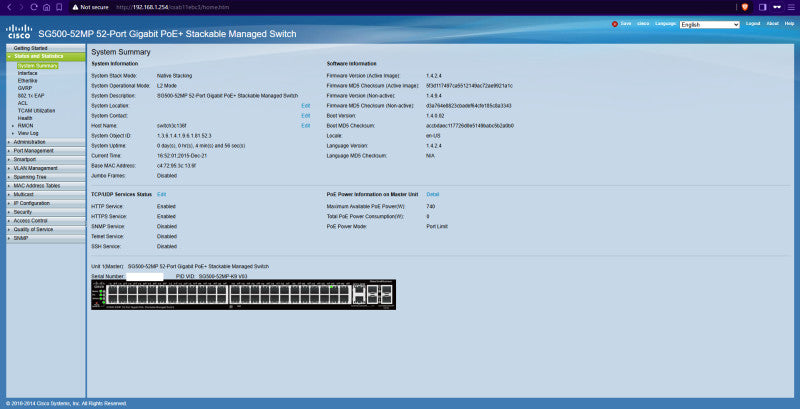Click the Boot Version 1.4.0.02 value
Screen dimensions: 800x409
pos(436,116)
